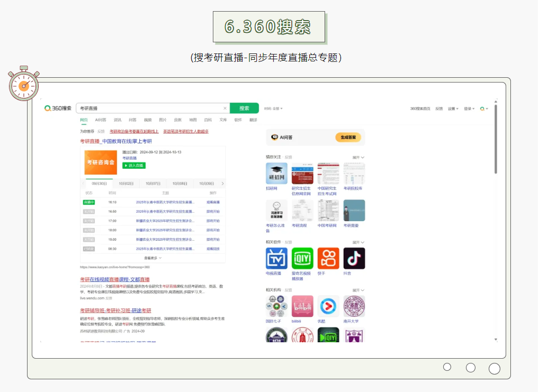This screenshot has height=392, width=539.
Task: Switch to the 视频 tab
Action: coord(148,120)
